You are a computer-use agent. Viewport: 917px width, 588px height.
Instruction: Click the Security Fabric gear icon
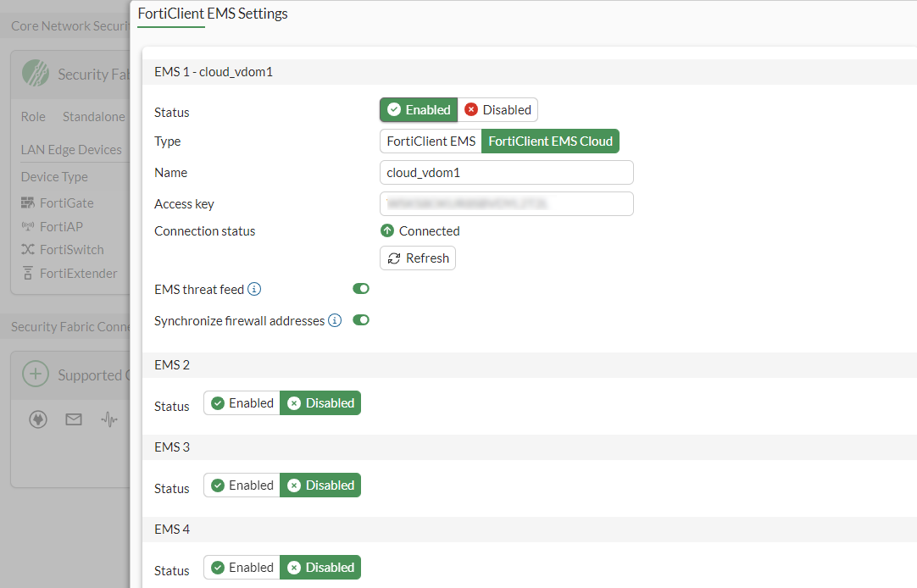coord(35,73)
